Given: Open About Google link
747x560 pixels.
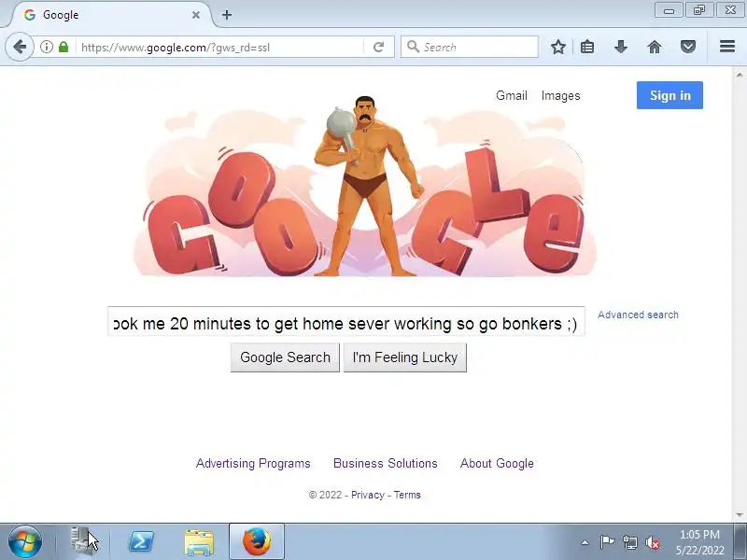Looking at the screenshot, I should click(497, 463).
